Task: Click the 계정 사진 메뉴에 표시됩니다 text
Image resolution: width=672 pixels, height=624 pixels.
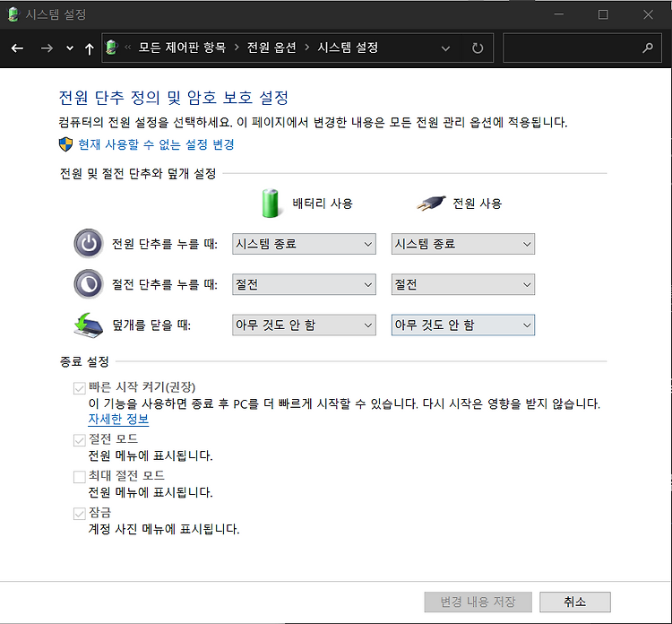Action: point(164,529)
